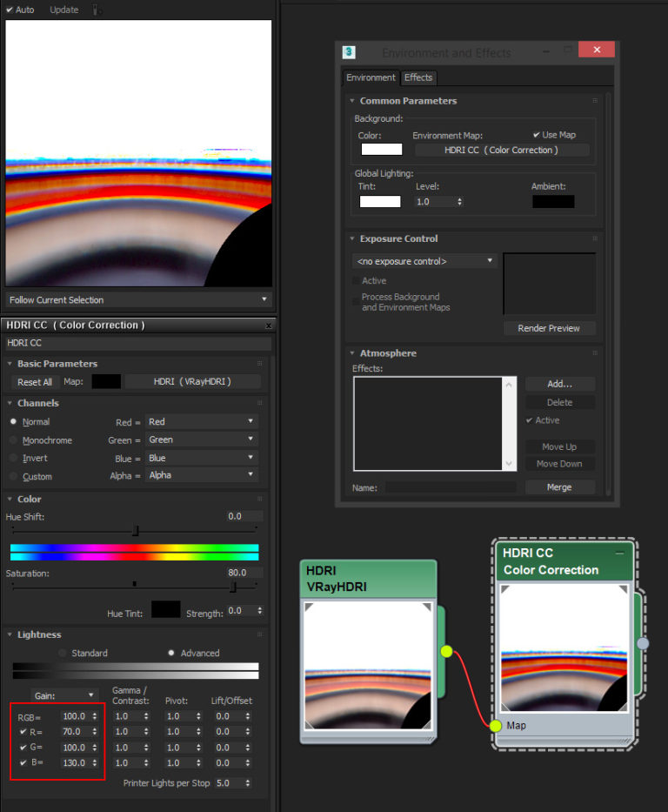Click the Saturation value input field
Viewport: 668px width, 812px height.
244,573
